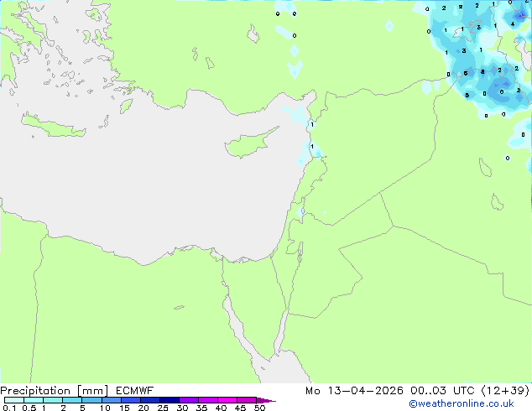Click the 30–35 mm purple legend swatch

point(189,400)
